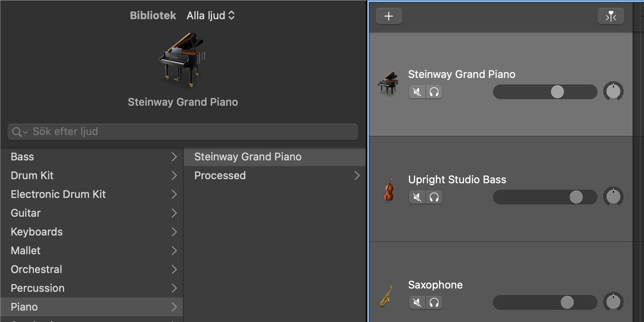Mute the Saxophone track
644x322 pixels.
417,302
